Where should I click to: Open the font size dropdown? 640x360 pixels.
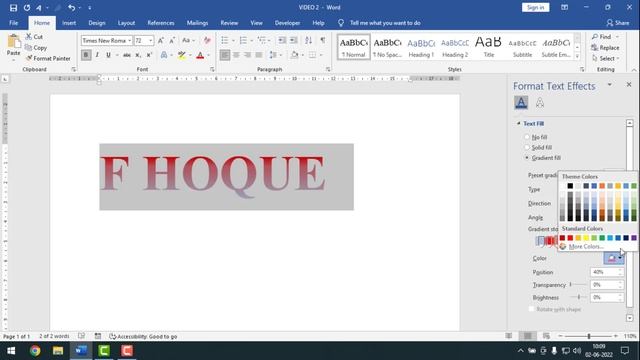point(150,40)
